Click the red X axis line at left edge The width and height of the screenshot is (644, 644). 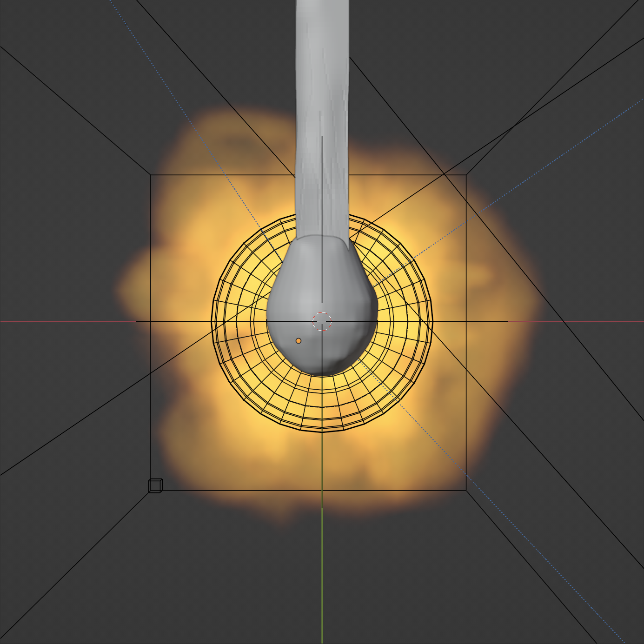click(46, 321)
